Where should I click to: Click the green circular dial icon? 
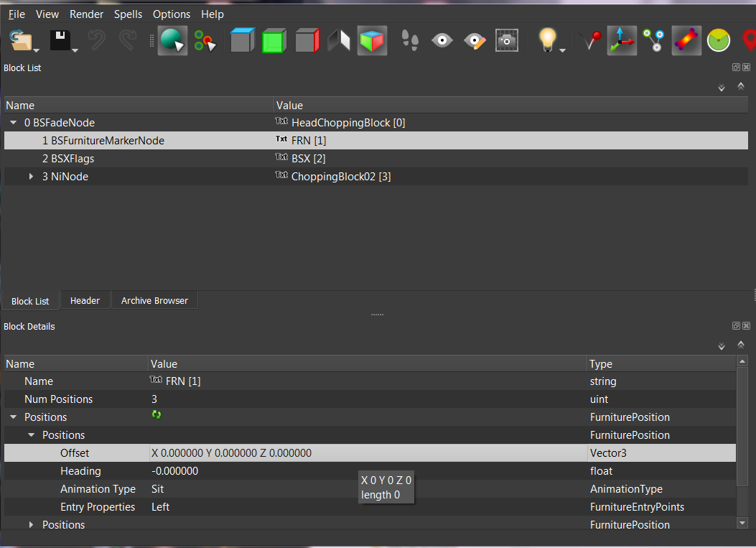[x=719, y=40]
